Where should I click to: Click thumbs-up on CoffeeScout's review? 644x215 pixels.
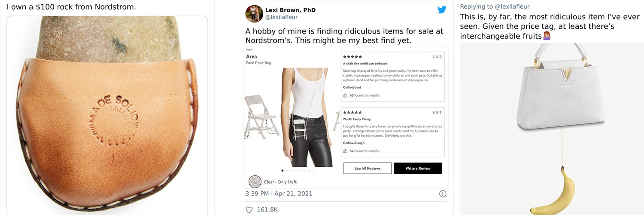click(345, 95)
